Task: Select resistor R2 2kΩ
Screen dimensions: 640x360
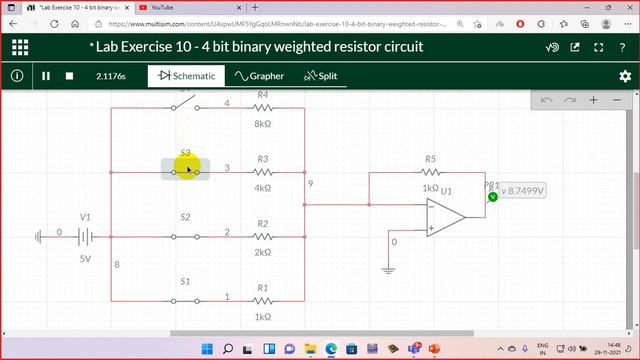Action: coord(262,237)
